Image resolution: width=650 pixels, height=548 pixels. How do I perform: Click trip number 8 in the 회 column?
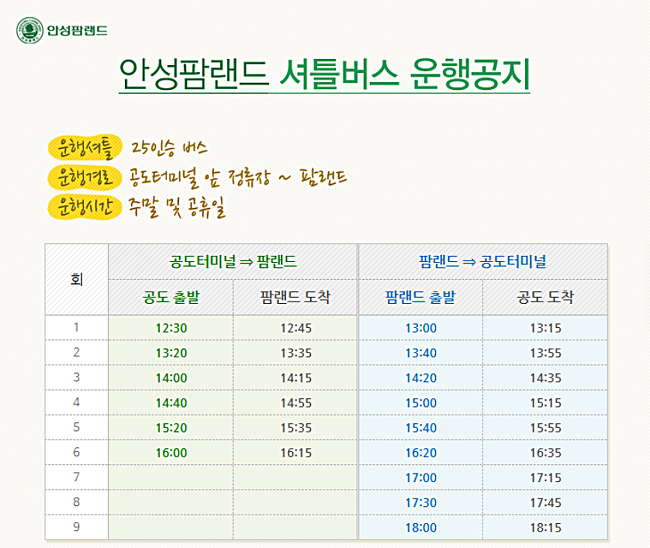77,502
